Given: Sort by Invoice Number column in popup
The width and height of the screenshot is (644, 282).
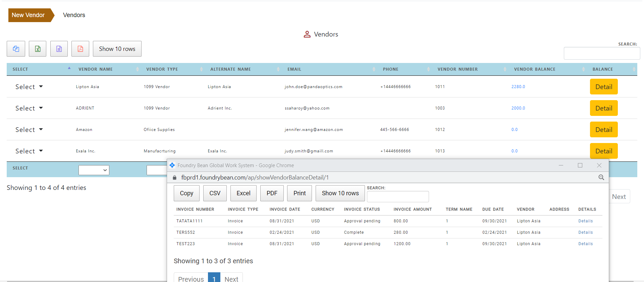Looking at the screenshot, I should click(195, 209).
